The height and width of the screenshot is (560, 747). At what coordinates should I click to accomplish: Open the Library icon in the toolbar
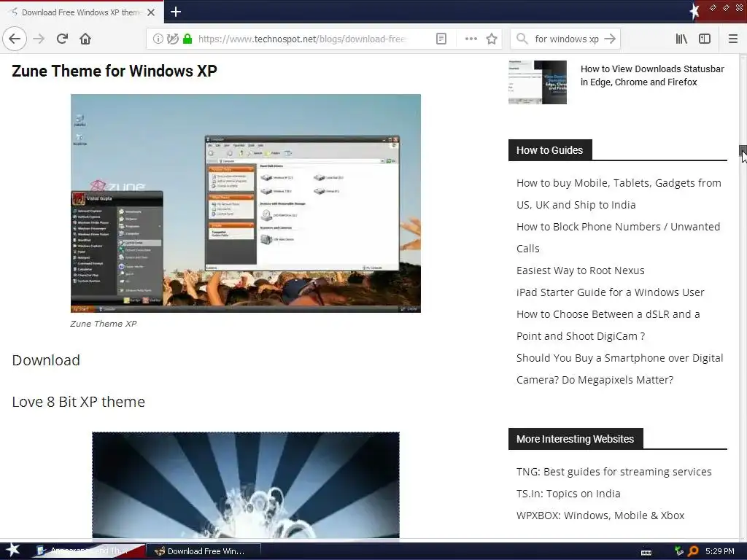(x=681, y=39)
